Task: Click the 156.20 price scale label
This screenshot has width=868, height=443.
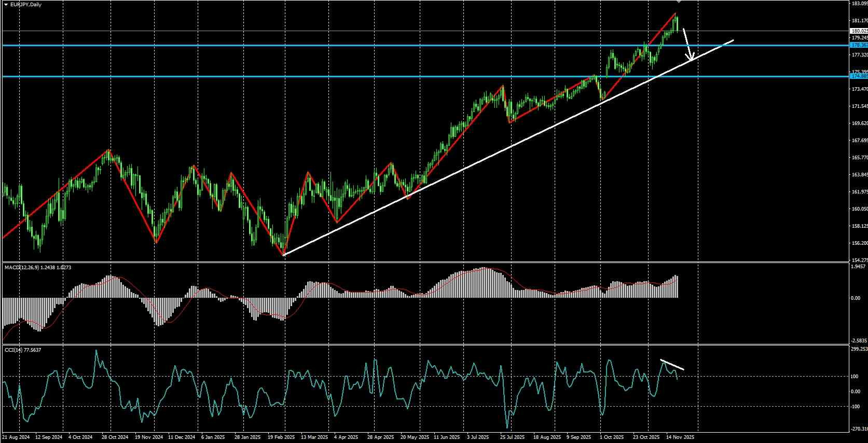Action: [x=860, y=243]
